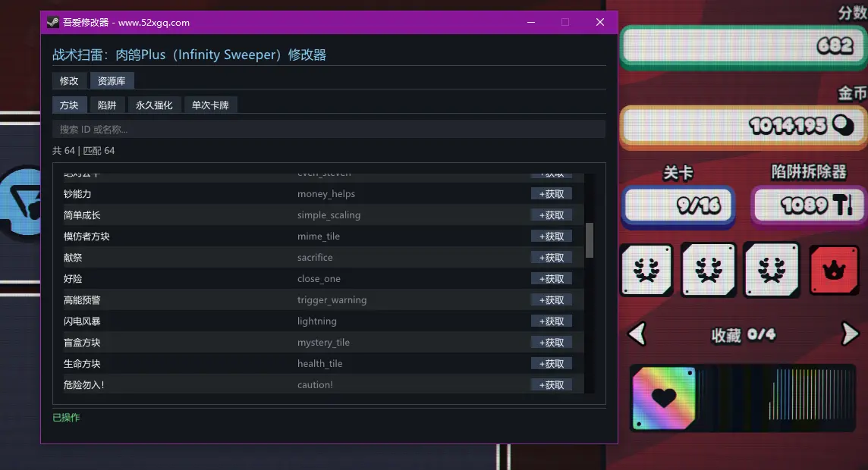The height and width of the screenshot is (470, 868).
Task: Click +获取 for trigger_warning
Action: point(552,300)
